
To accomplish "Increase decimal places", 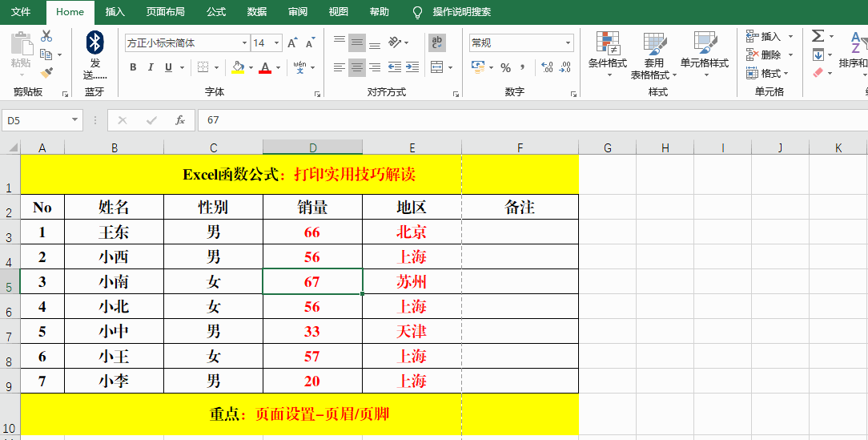I will coord(547,67).
